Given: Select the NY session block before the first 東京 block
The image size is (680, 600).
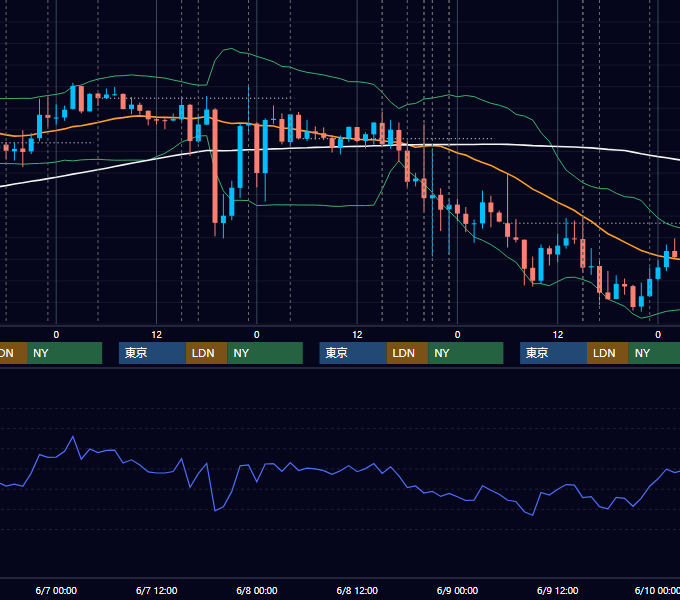Looking at the screenshot, I should coord(64,353).
